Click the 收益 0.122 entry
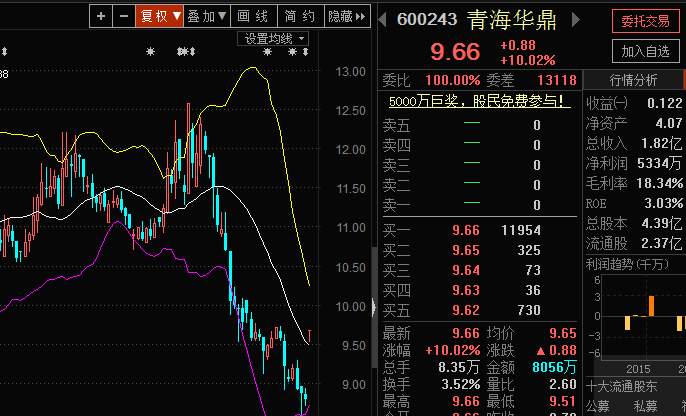The width and height of the screenshot is (686, 416). (x=634, y=103)
